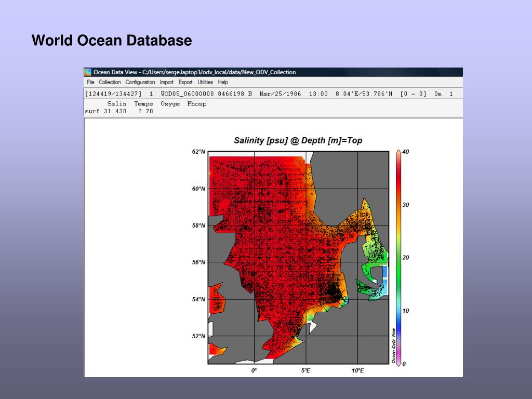Click the salinity color bar scale
The width and height of the screenshot is (532, 399).
click(x=398, y=258)
